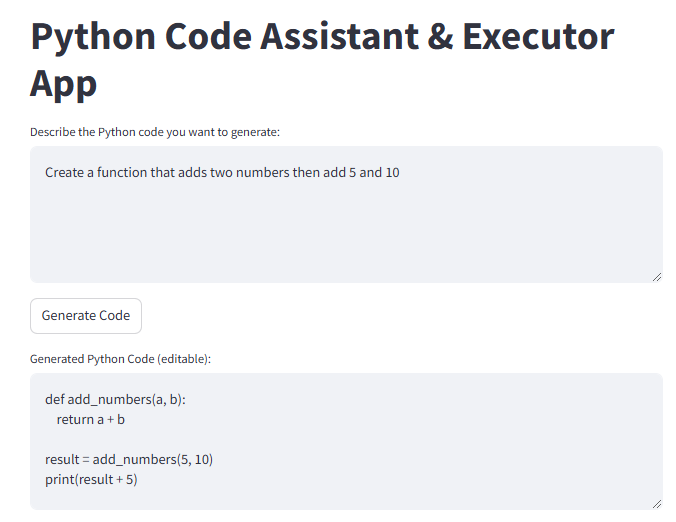The image size is (676, 522).
Task: Focus the generated Python code editor
Action: tap(346, 441)
